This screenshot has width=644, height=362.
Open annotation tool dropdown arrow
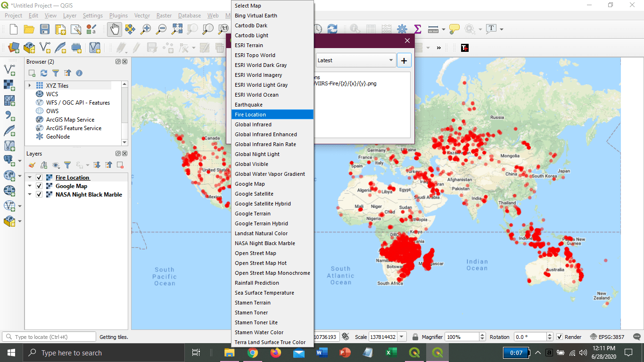coord(501,29)
